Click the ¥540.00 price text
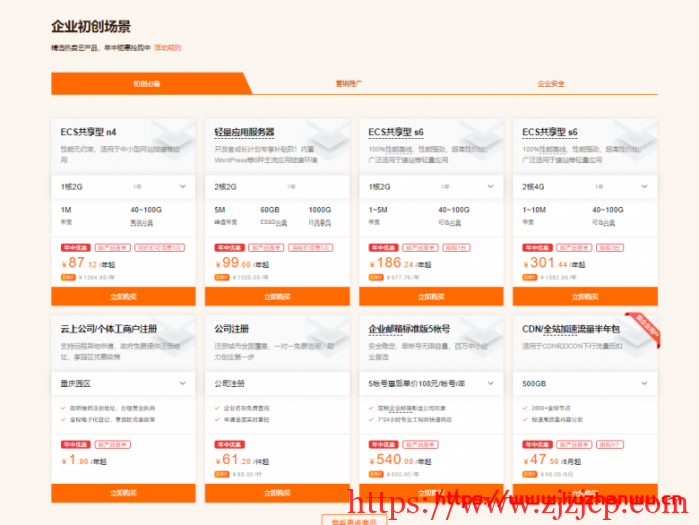 tap(400, 460)
